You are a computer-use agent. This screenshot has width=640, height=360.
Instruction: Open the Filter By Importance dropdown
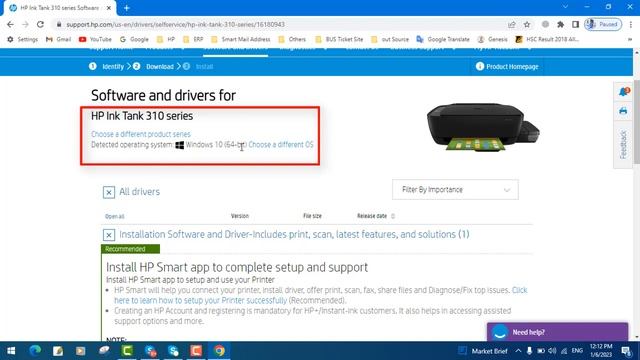pos(455,190)
